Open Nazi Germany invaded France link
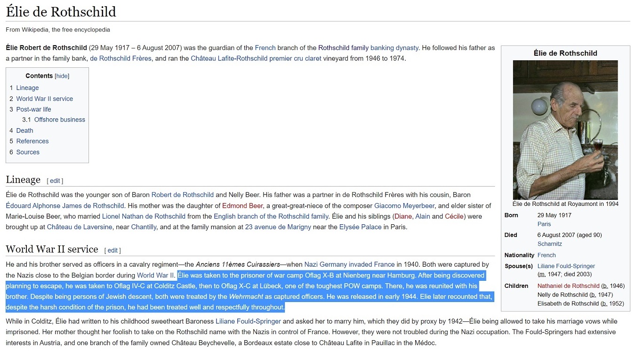The height and width of the screenshot is (351, 644). (x=349, y=264)
